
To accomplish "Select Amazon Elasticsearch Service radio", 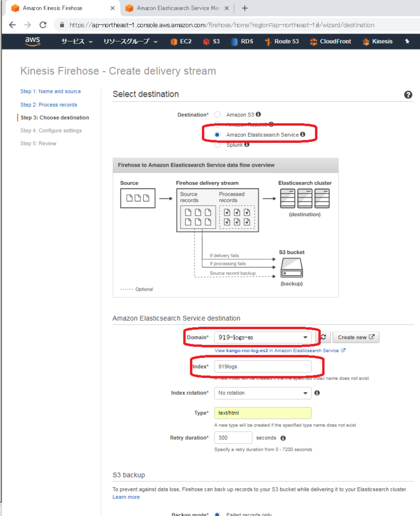I will click(218, 135).
